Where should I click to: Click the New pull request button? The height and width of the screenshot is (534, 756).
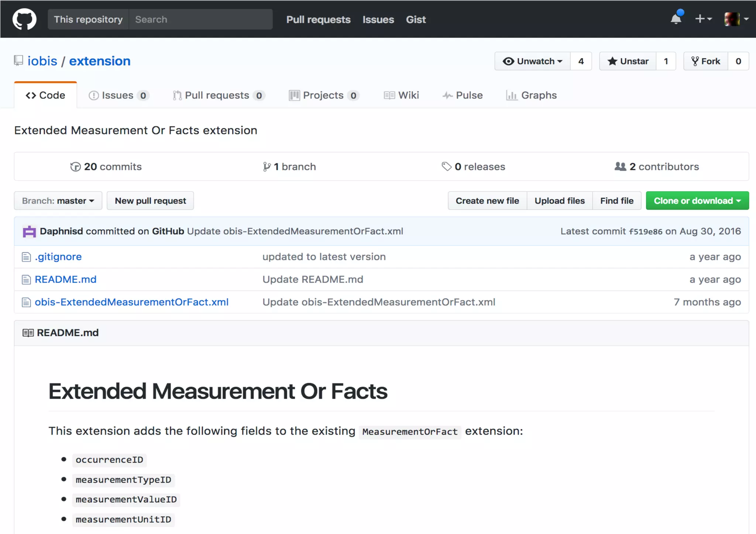(x=150, y=201)
